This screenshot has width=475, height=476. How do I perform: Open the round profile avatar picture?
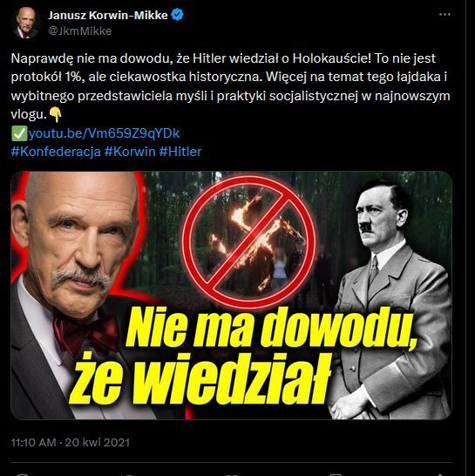26,23
